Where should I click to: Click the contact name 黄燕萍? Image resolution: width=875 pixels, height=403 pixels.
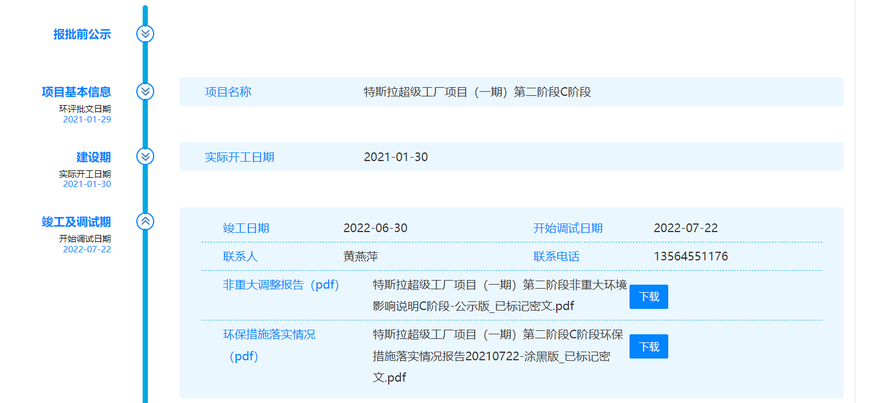(360, 256)
